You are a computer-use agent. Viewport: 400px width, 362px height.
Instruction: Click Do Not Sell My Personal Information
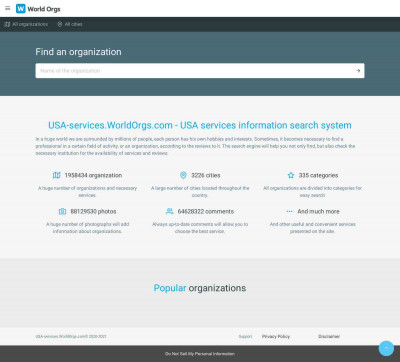[200, 354]
